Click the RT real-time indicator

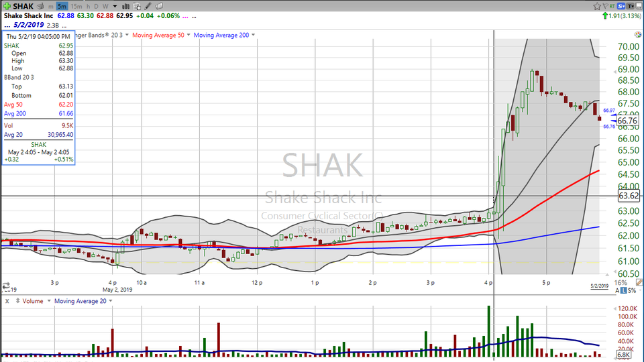pyautogui.click(x=612, y=6)
